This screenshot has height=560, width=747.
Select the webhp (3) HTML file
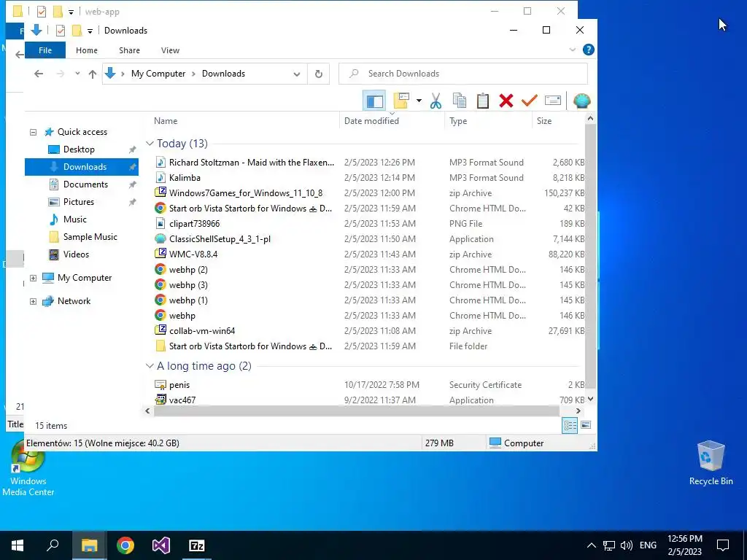click(188, 285)
